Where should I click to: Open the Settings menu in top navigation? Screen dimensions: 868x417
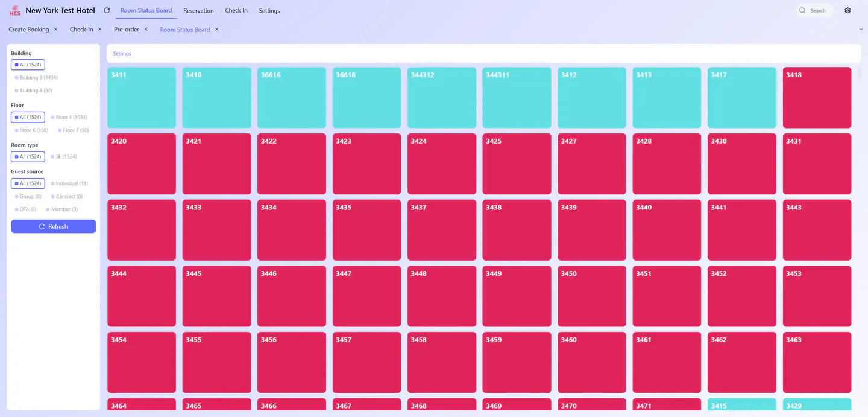click(x=269, y=10)
